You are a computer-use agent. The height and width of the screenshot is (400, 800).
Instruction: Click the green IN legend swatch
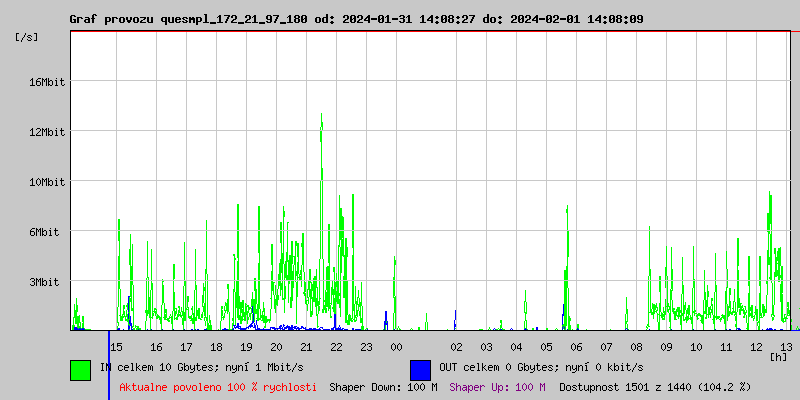coord(80,369)
